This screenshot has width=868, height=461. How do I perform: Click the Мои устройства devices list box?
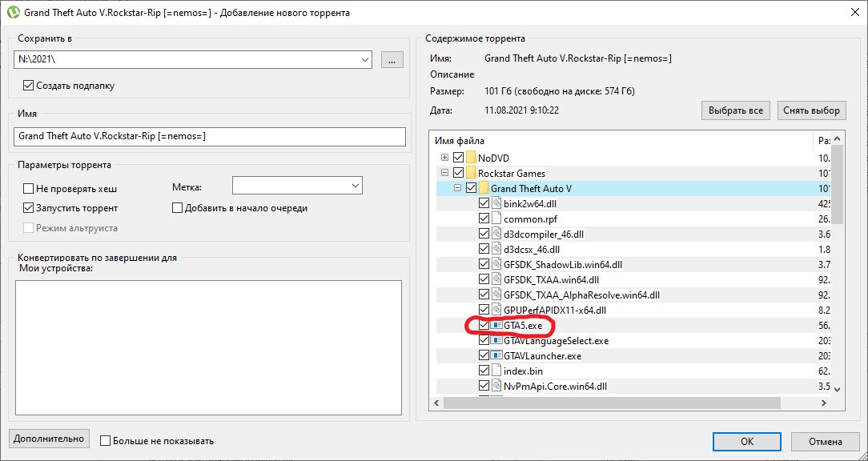(x=208, y=347)
